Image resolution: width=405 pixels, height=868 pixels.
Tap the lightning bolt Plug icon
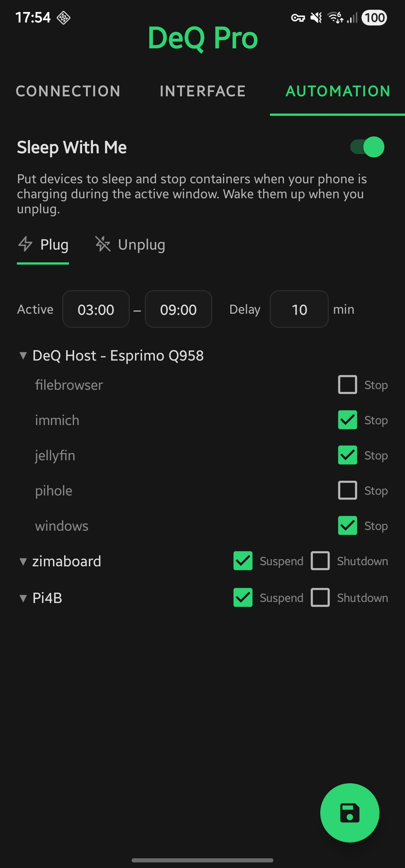coord(25,244)
